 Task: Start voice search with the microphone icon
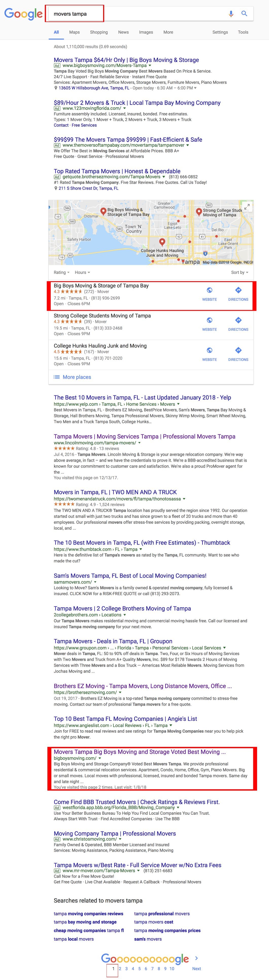coord(231,14)
